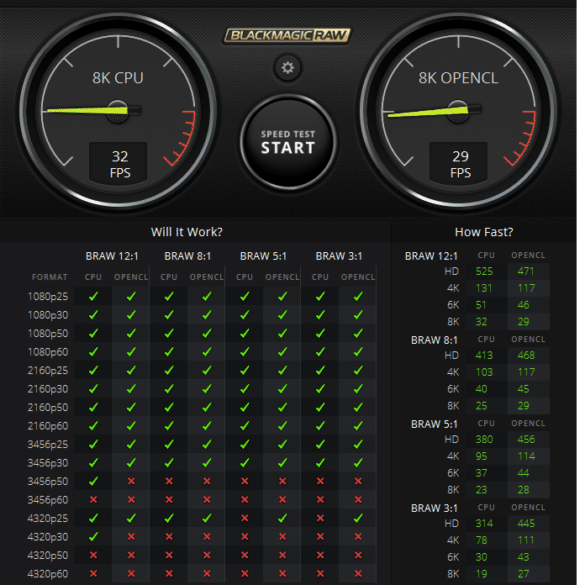Click 4320p60 BRAW 3:1 OpenCL red cross
This screenshot has width=585, height=585.
358,574
